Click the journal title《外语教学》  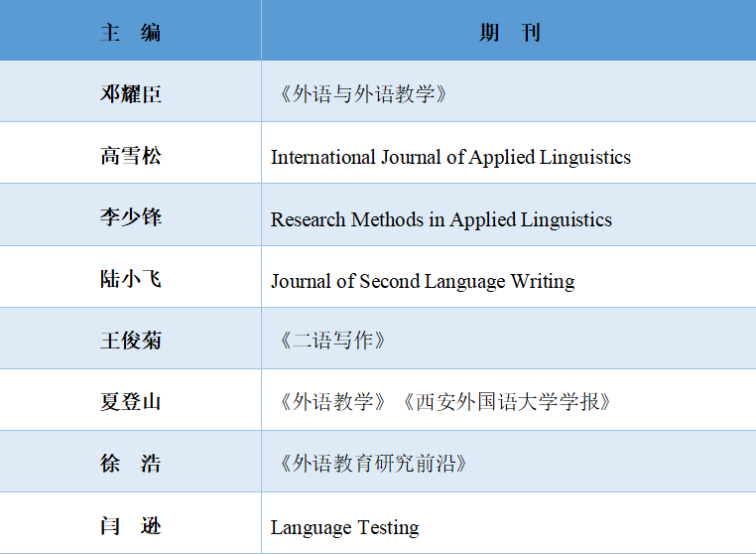pyautogui.click(x=332, y=402)
